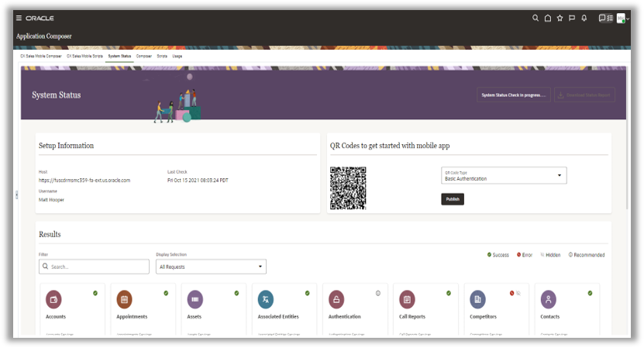
Task: Open notifications bell icon
Action: [x=584, y=18]
